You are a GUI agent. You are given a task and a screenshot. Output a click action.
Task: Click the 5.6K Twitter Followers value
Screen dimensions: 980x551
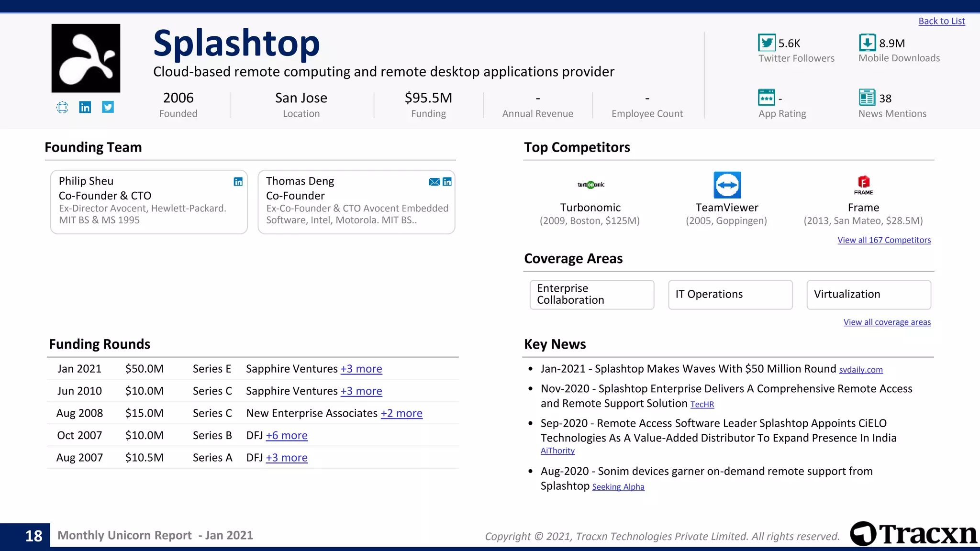tap(789, 44)
